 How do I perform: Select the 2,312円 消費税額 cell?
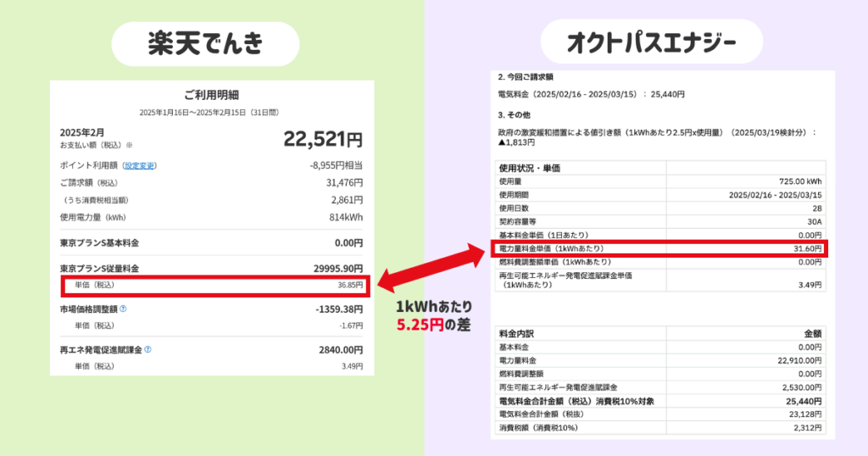(808, 428)
